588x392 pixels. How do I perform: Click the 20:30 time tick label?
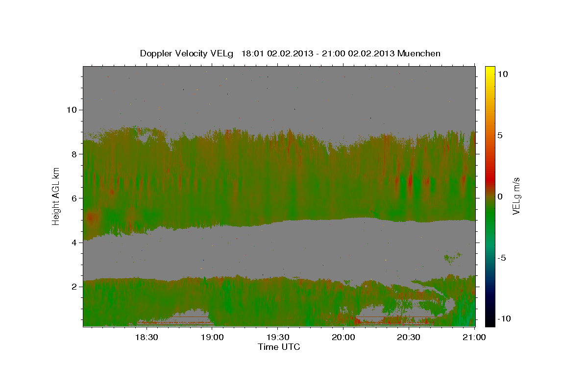pos(409,337)
